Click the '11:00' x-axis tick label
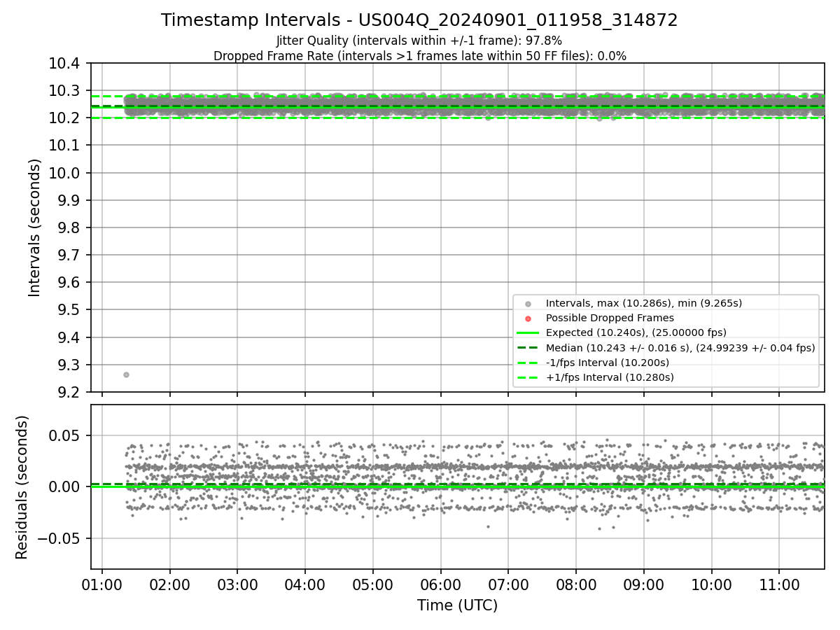 click(x=779, y=584)
